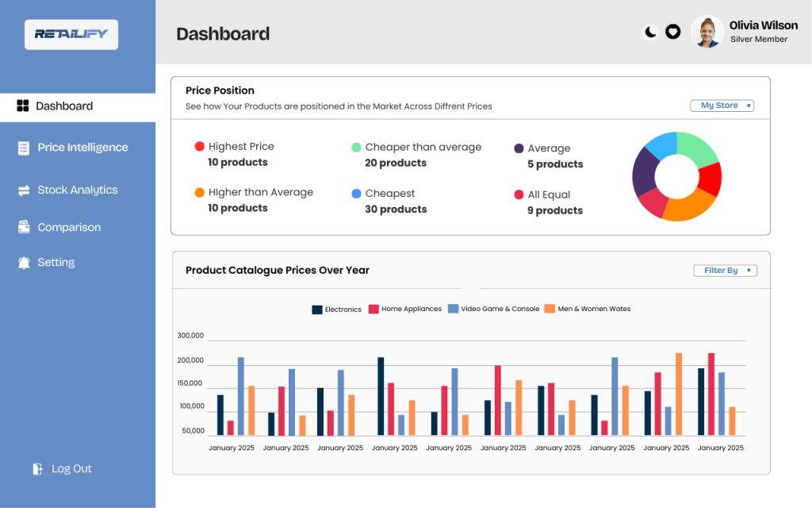Click the Dashboard grid icon in sidebar
This screenshot has height=508, width=812.
point(24,106)
